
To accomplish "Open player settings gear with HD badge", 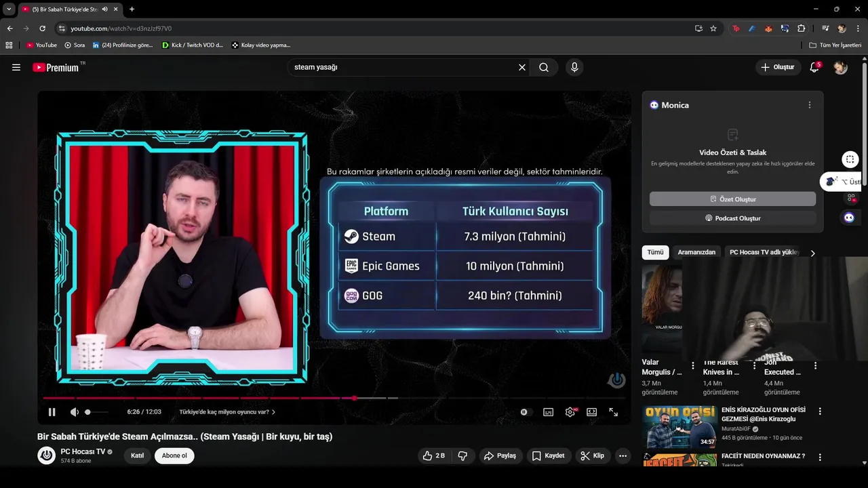I will [x=570, y=411].
